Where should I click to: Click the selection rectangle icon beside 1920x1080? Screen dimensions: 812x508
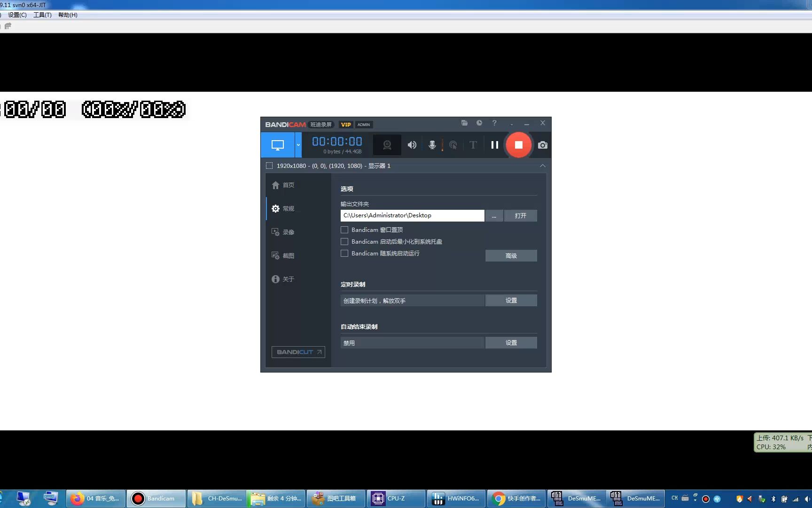269,166
